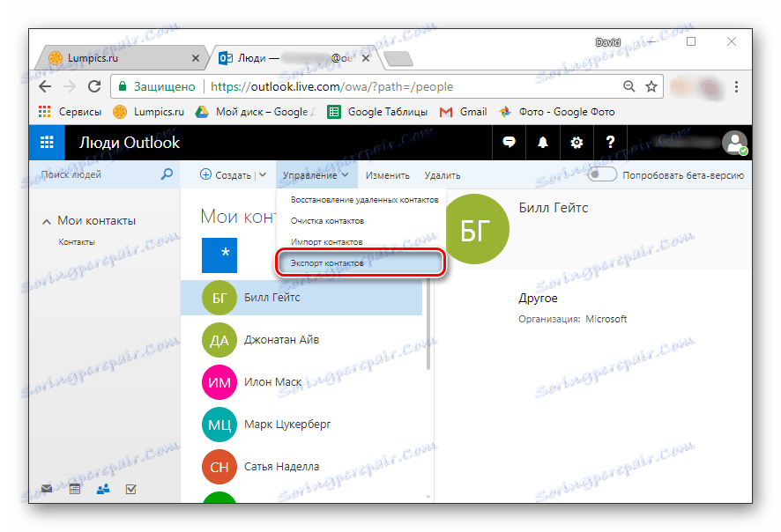Screen dimensions: 781x532
Task: Click the blue asterisk index tile
Action: [219, 255]
